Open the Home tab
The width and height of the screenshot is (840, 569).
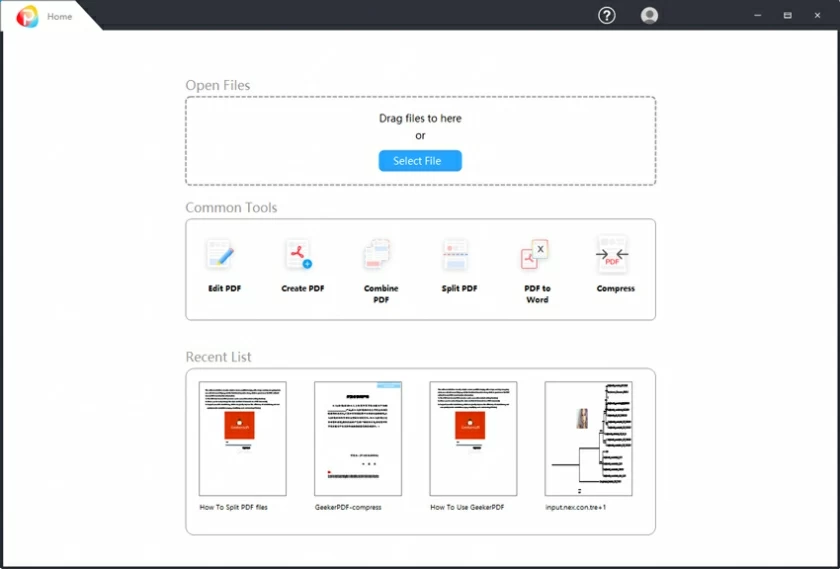59,17
